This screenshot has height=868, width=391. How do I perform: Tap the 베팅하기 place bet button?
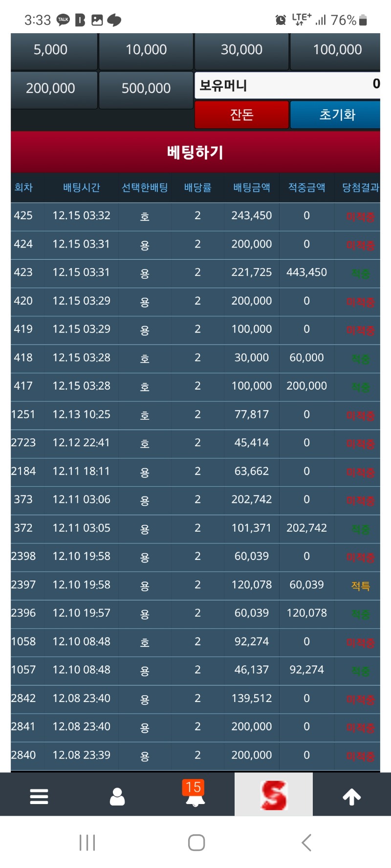tap(195, 152)
